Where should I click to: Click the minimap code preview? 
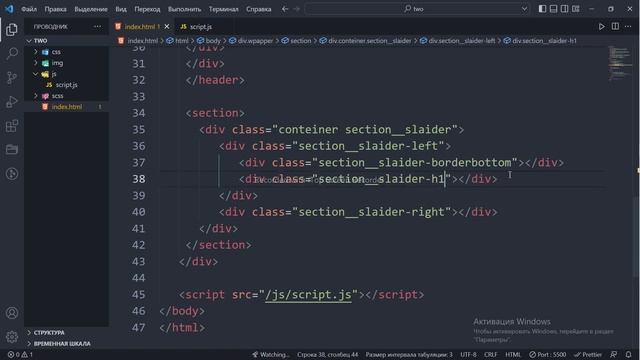coord(619,63)
